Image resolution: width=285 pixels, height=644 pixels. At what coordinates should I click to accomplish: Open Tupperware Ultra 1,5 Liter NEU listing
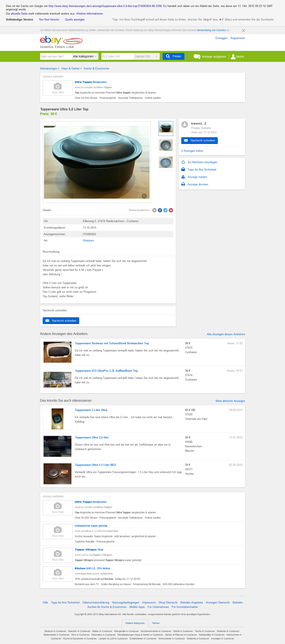pos(95,465)
